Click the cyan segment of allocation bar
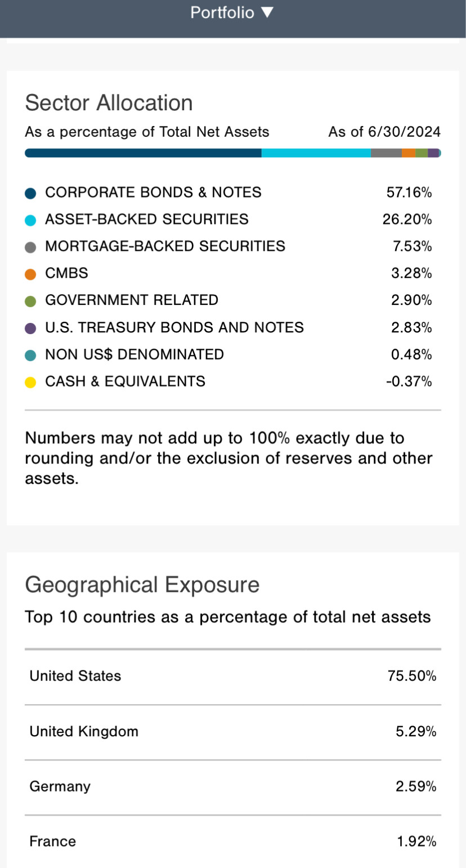The height and width of the screenshot is (868, 466). [x=316, y=153]
